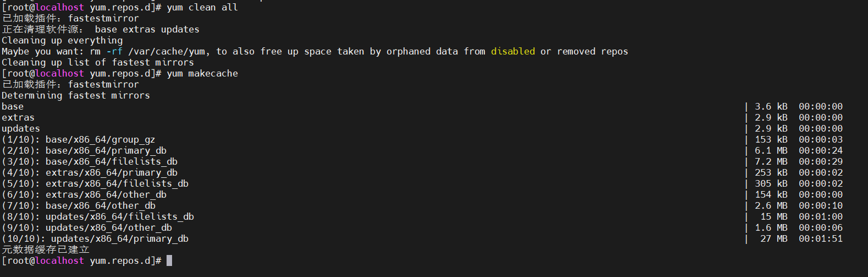Click the '27 MB' download size
Image resolution: width=868 pixels, height=277 pixels.
(x=773, y=238)
